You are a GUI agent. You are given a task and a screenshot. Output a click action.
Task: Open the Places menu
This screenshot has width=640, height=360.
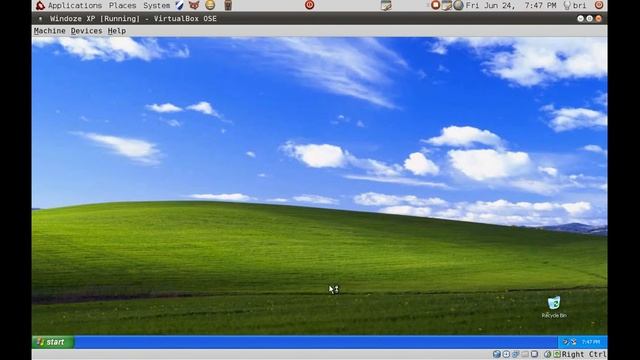coord(122,5)
